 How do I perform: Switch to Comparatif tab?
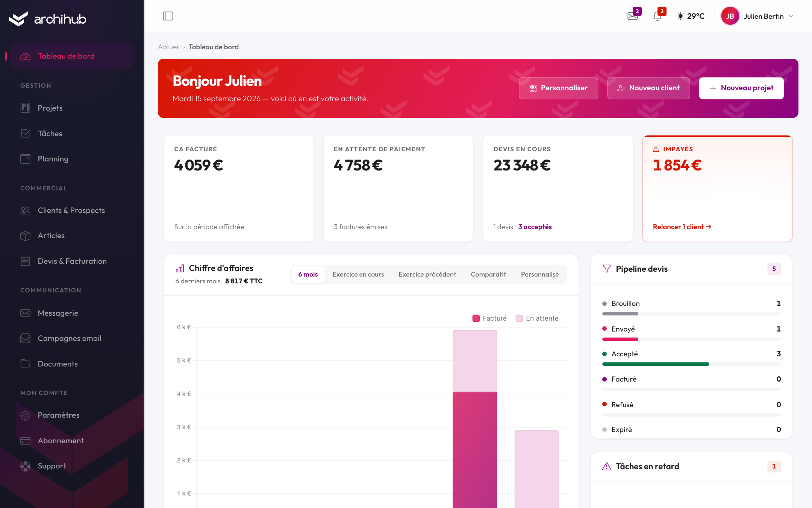pos(488,274)
